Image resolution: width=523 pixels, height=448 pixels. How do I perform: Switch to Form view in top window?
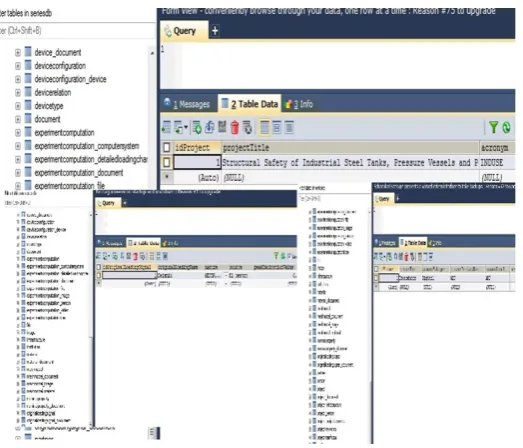277,127
